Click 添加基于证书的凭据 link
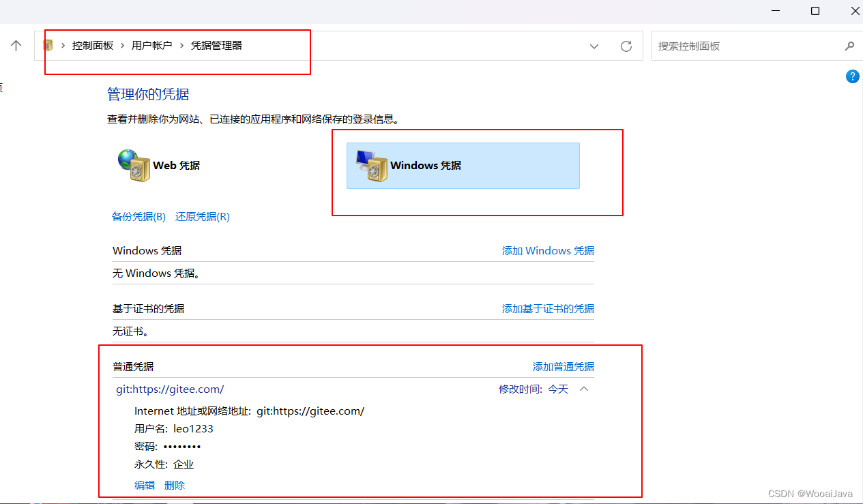 pyautogui.click(x=548, y=309)
